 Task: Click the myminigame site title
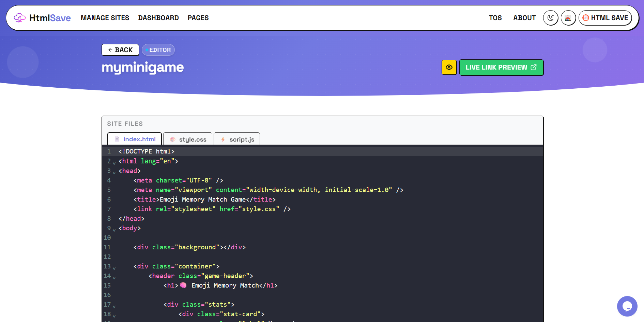point(142,68)
